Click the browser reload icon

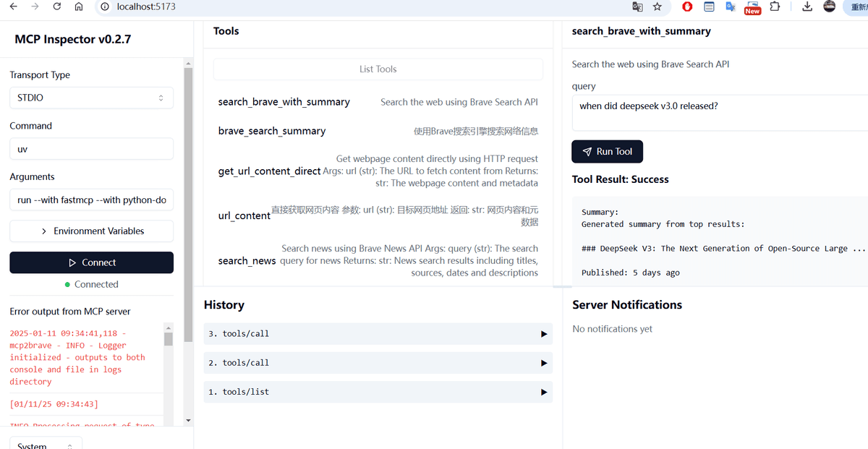[x=57, y=7]
